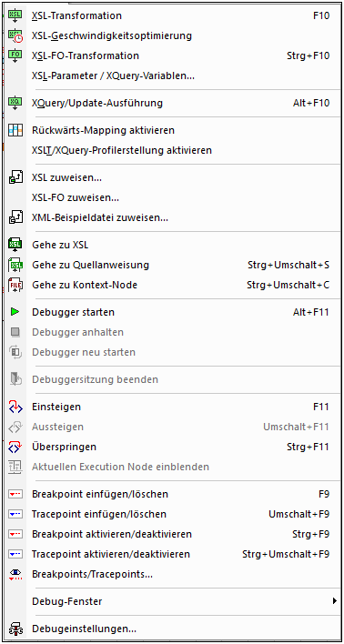Open XSL-Parameter / XQuery-Variablen dialog

click(172, 75)
